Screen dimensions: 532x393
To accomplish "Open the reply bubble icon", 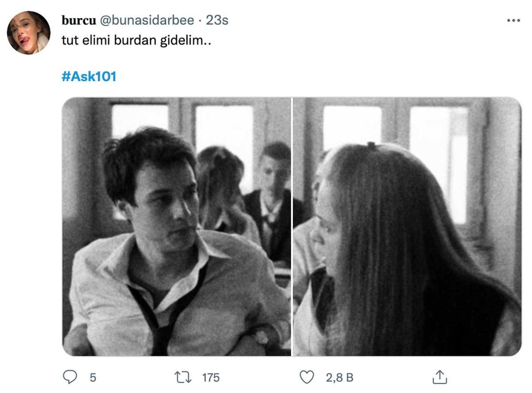I will [70, 377].
